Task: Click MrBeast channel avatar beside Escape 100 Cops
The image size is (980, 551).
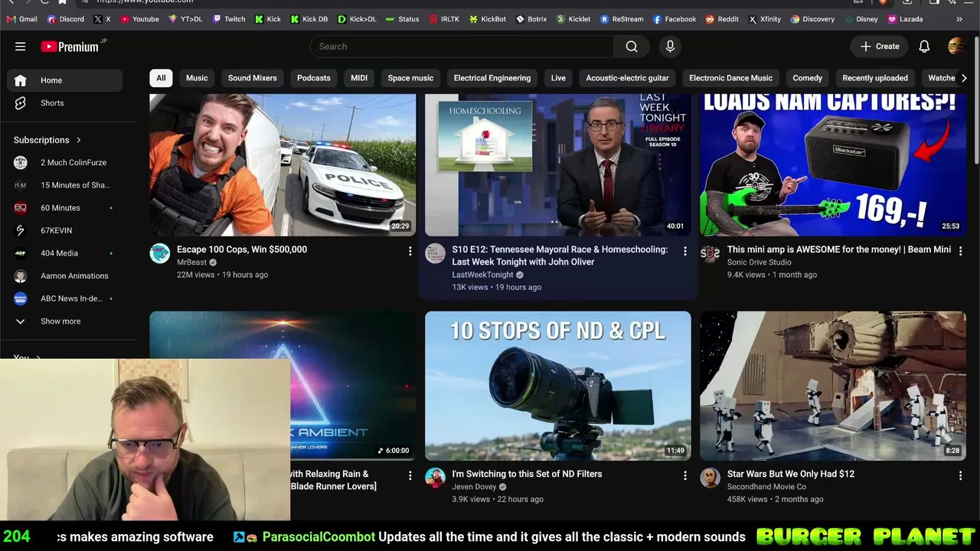Action: 160,253
